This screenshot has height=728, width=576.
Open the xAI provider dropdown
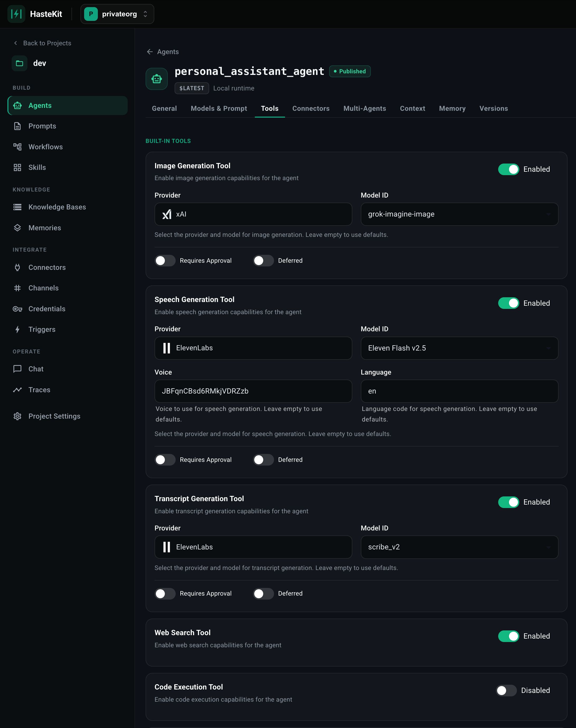point(253,214)
